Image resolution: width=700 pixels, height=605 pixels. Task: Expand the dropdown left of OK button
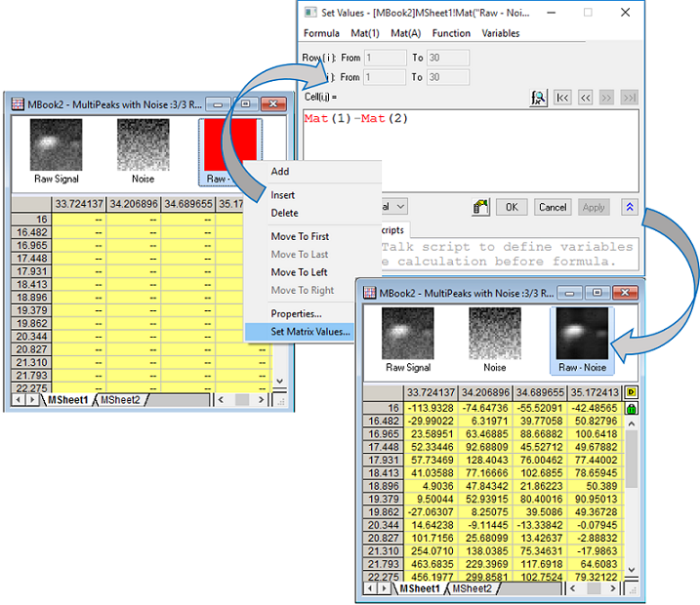[400, 207]
